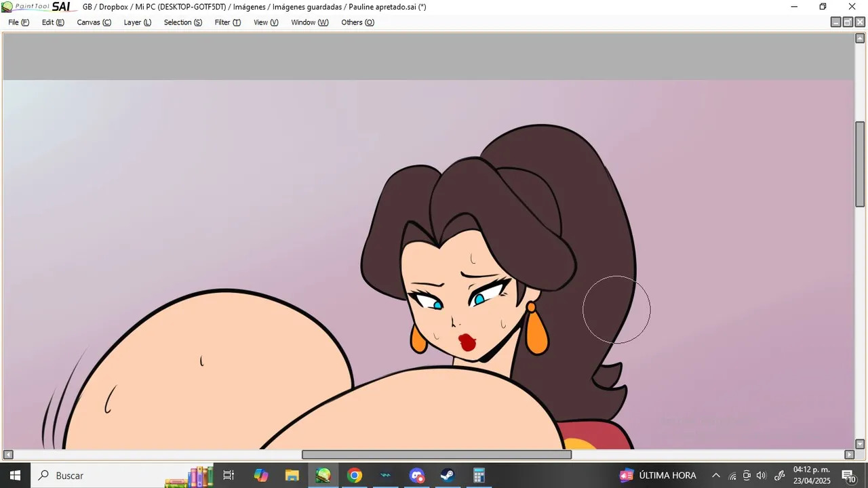Open the Selection menu

(182, 22)
